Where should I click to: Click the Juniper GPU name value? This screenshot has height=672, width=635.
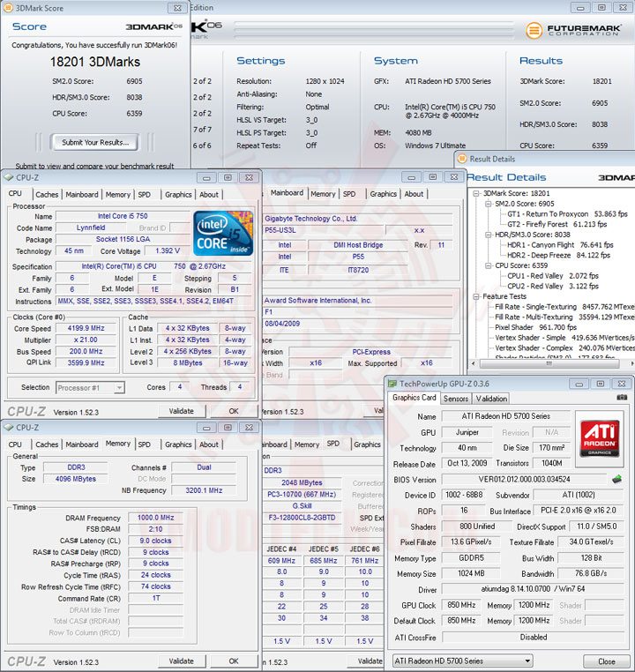467,432
